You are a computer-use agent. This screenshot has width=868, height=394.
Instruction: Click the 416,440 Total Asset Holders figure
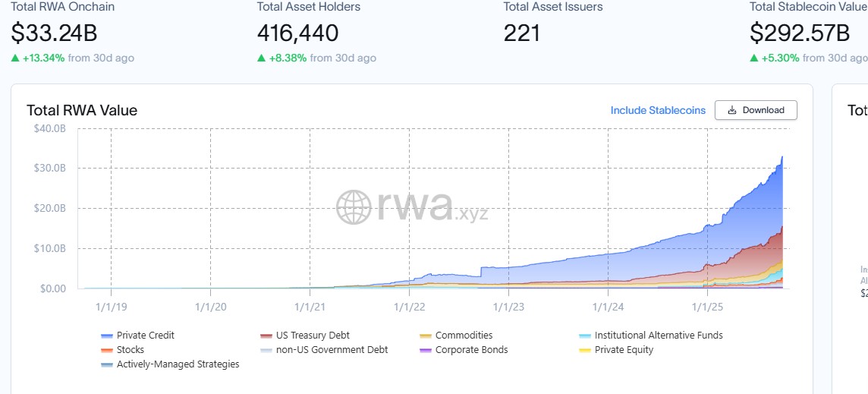297,33
